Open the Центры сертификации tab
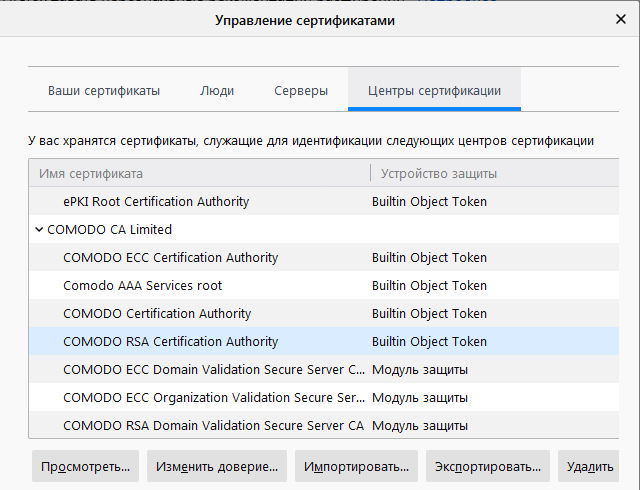 pos(434,91)
